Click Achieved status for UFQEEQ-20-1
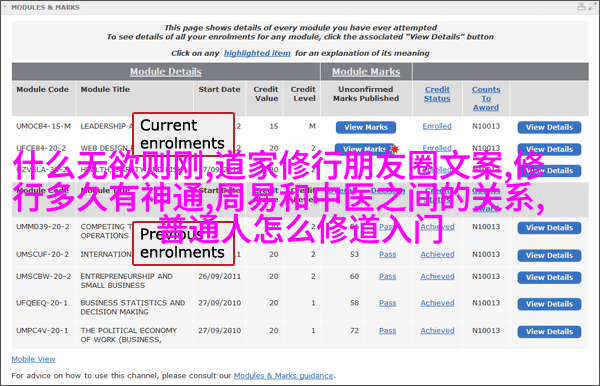This screenshot has width=600, height=386. pyautogui.click(x=437, y=303)
